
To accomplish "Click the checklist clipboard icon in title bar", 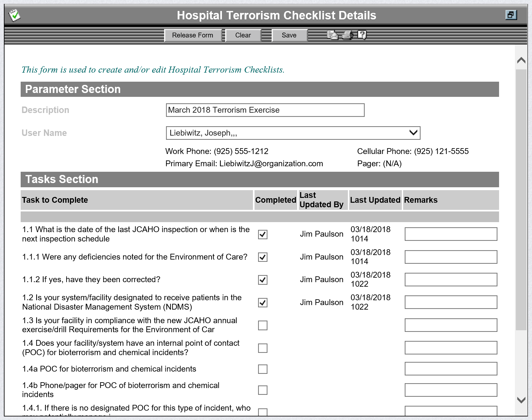I will coord(15,15).
